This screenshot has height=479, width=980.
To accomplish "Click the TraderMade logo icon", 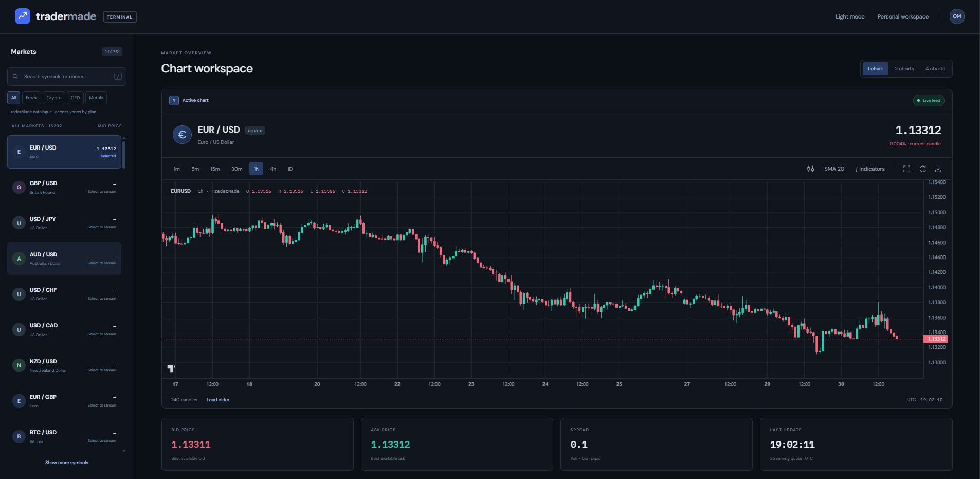I will [23, 16].
